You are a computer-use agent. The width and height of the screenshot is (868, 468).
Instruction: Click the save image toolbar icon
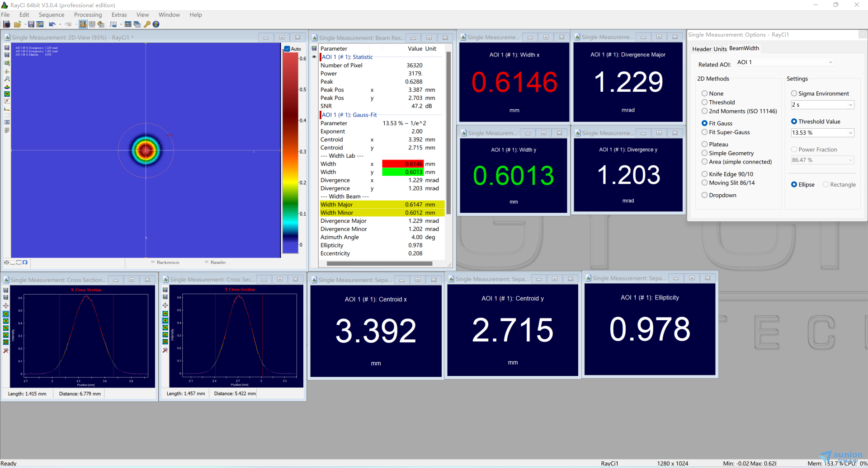[x=40, y=24]
